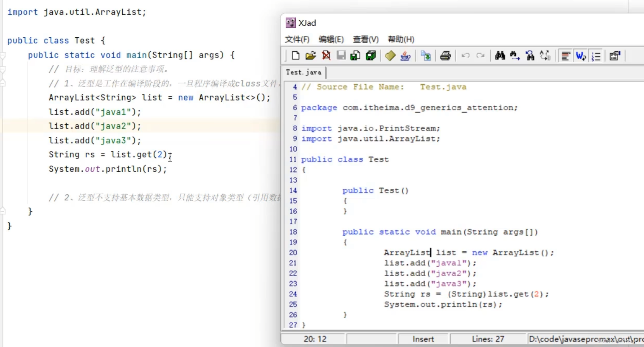Screen dimensions: 644x347
Task: Click System.out.println(rs) on XJad line 25
Action: pyautogui.click(x=443, y=305)
